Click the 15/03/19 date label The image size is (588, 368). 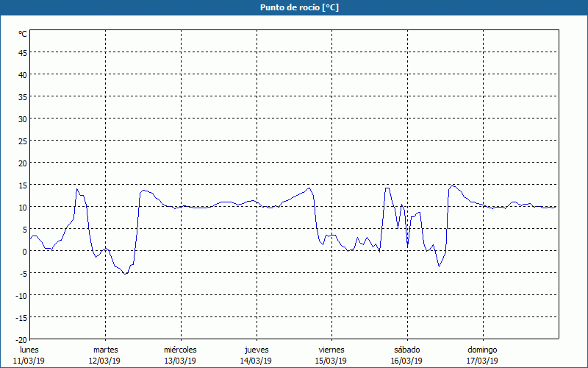(331, 361)
